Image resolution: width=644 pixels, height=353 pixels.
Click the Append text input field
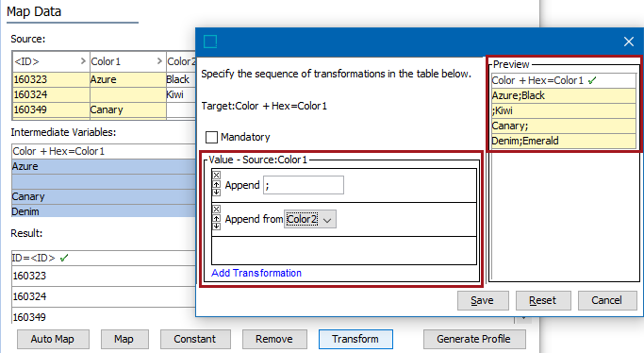[x=304, y=185]
